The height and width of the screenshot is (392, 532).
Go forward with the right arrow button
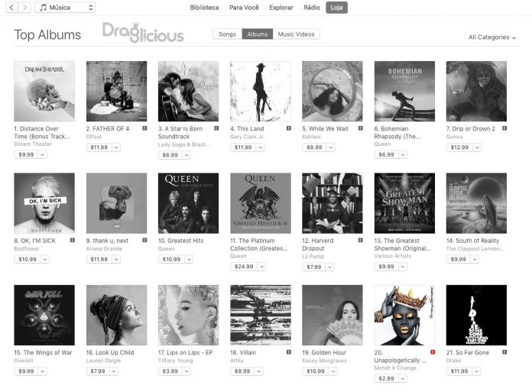coord(24,7)
